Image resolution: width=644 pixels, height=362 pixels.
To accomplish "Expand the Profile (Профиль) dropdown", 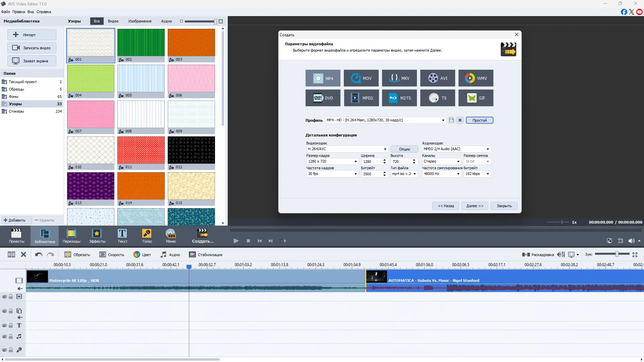I will tap(443, 120).
